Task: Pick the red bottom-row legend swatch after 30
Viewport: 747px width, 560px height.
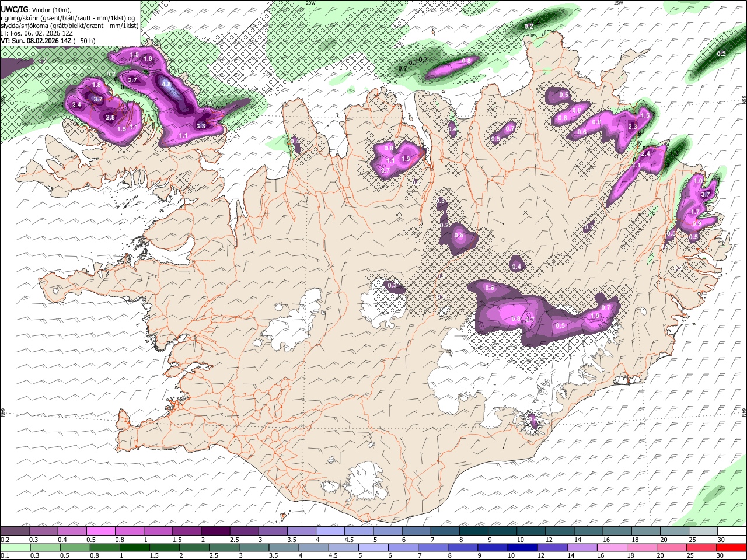Action: (x=732, y=547)
